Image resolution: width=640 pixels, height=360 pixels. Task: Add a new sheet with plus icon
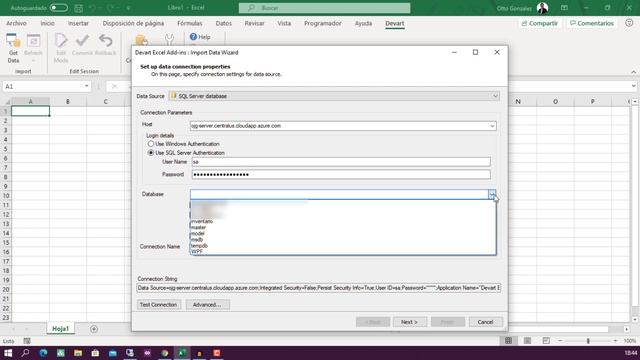pos(93,329)
